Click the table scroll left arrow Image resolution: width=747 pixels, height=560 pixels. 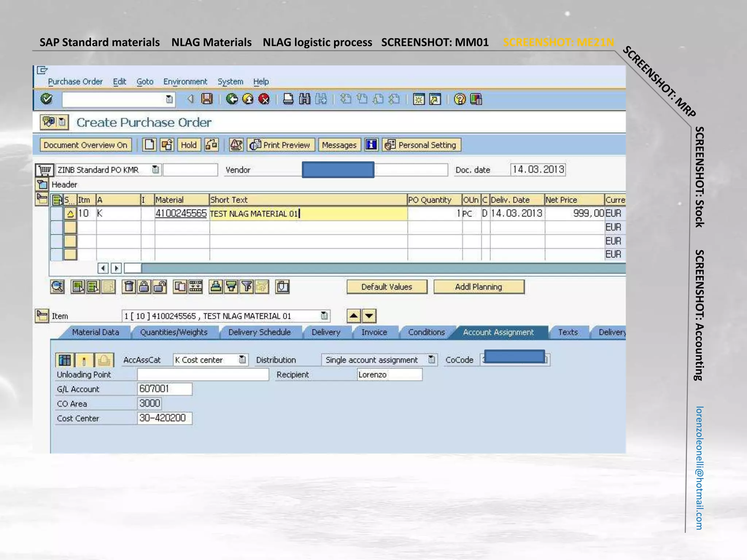coord(103,268)
